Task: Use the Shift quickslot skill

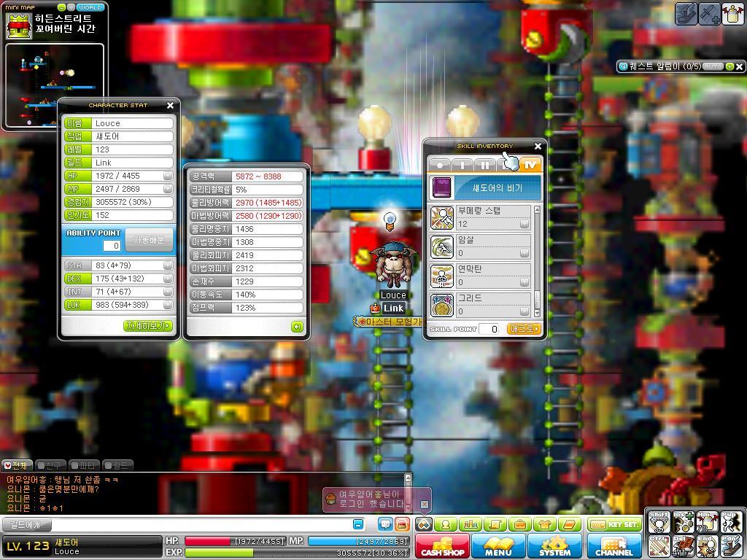Action: 659,523
